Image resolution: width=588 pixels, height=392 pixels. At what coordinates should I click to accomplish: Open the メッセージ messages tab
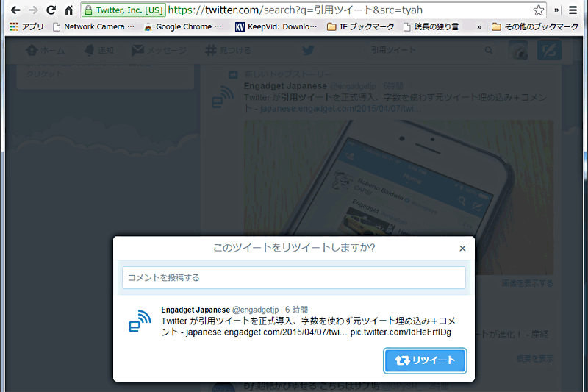tap(159, 50)
